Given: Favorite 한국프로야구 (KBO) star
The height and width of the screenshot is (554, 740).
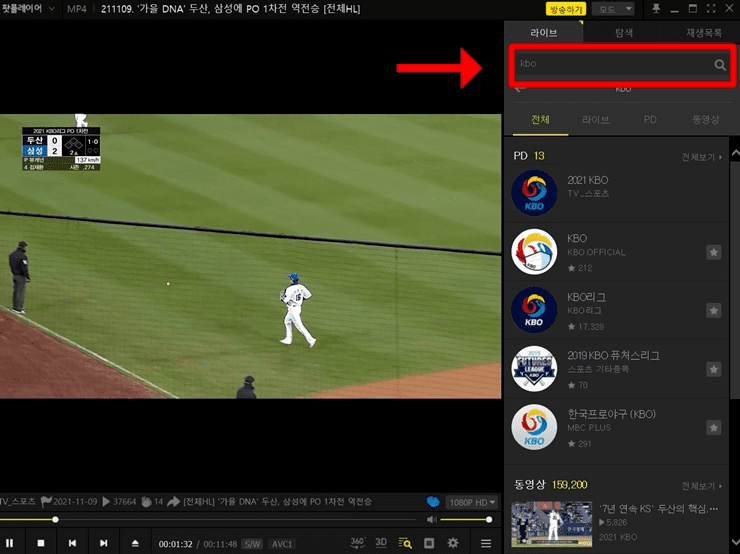Looking at the screenshot, I should (714, 428).
